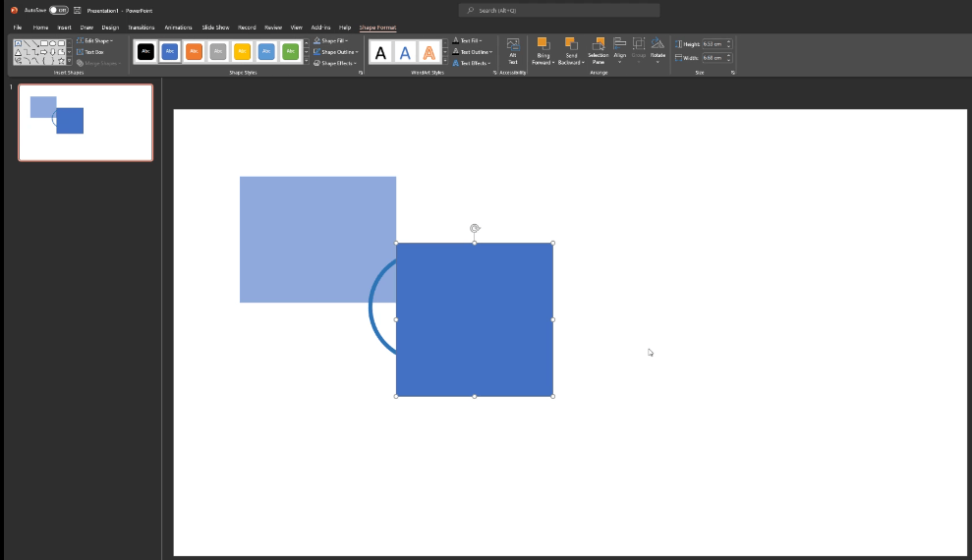Image resolution: width=972 pixels, height=560 pixels.
Task: Apply the gray shape style preset
Action: [218, 52]
